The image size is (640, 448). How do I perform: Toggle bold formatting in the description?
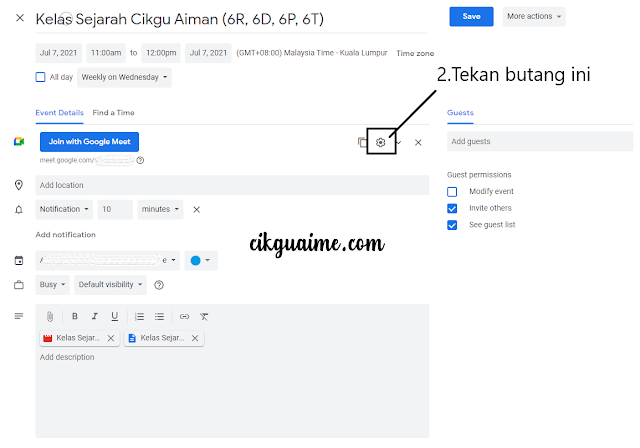[75, 316]
